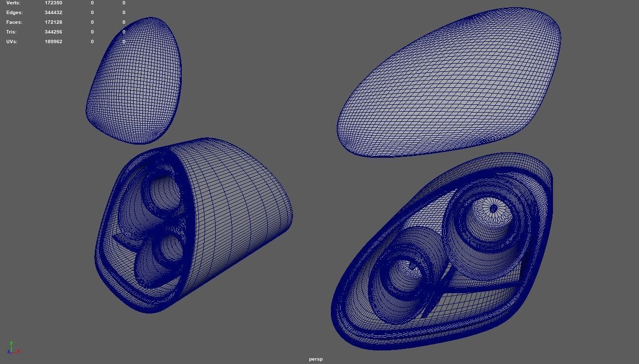
Task: Select the Tris: heads-up display label
Action: [12, 32]
